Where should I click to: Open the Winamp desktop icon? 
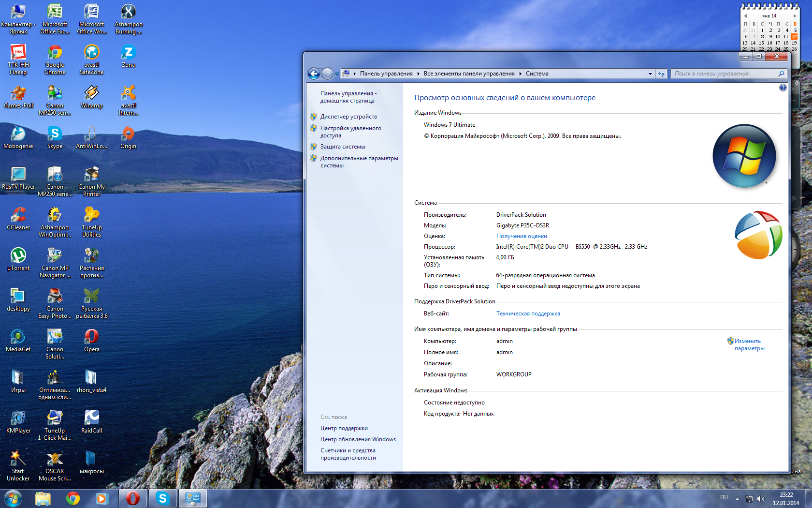click(x=91, y=97)
